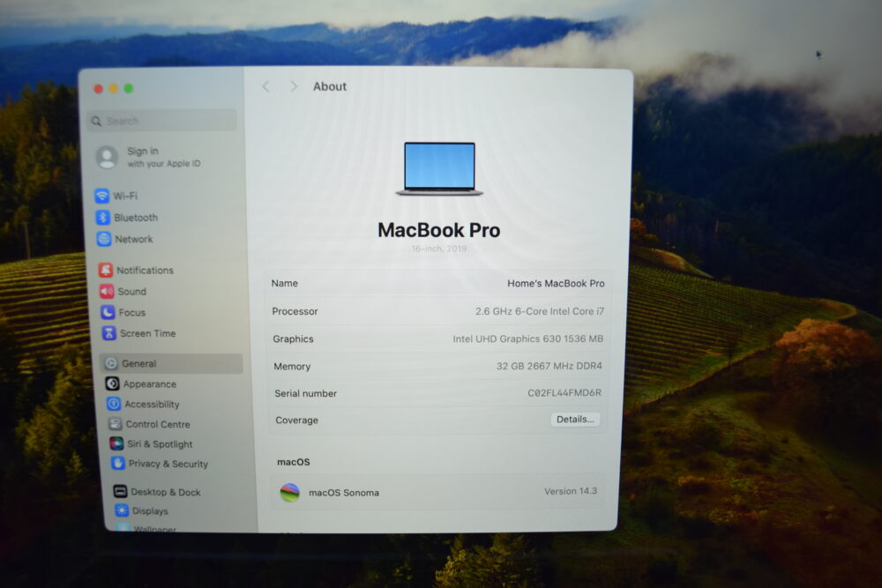Open the Control Centre icon
This screenshot has height=588, width=882.
point(115,424)
